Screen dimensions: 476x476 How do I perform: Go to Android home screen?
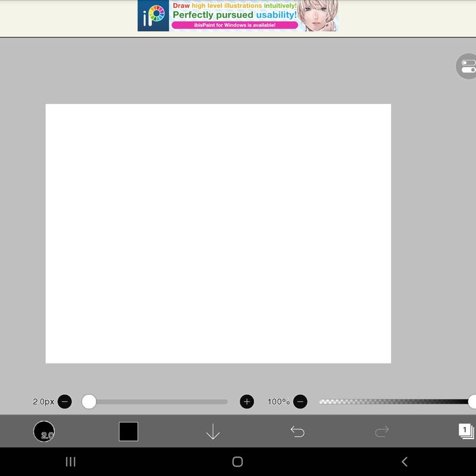[237, 462]
